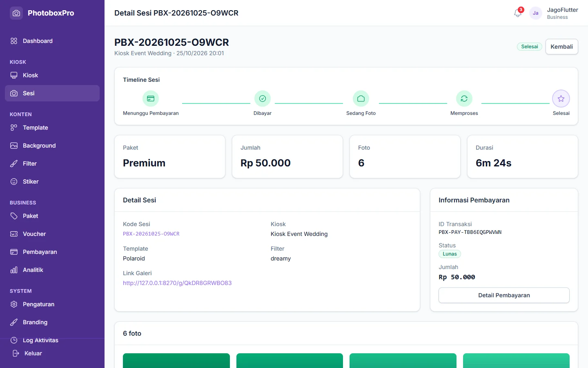Click the Lunas payment status badge
The image size is (588, 368).
pyautogui.click(x=450, y=254)
